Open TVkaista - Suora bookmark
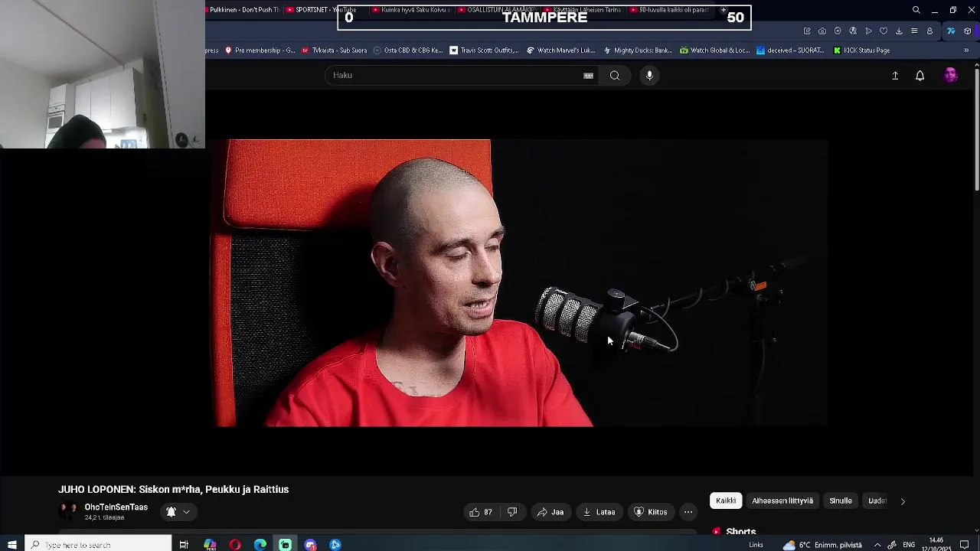This screenshot has width=980, height=551. coord(334,51)
